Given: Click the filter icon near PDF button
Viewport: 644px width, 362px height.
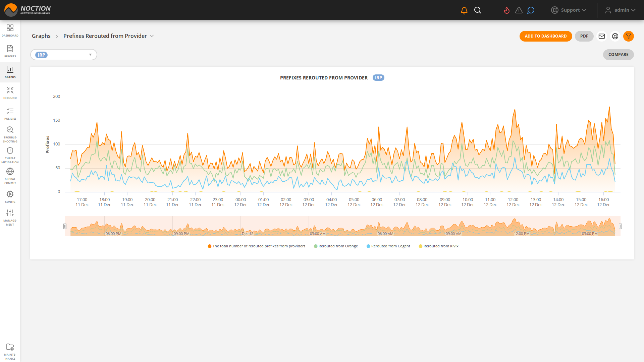Looking at the screenshot, I should [x=629, y=36].
